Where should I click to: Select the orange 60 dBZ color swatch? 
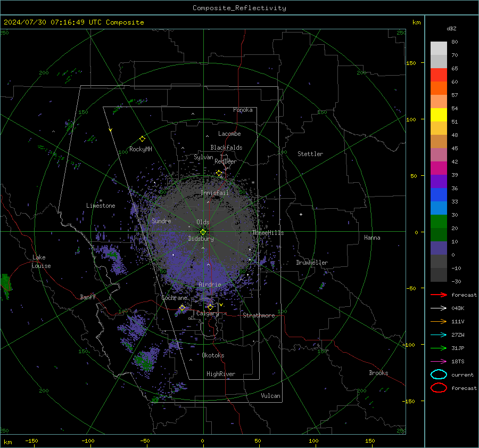point(439,88)
